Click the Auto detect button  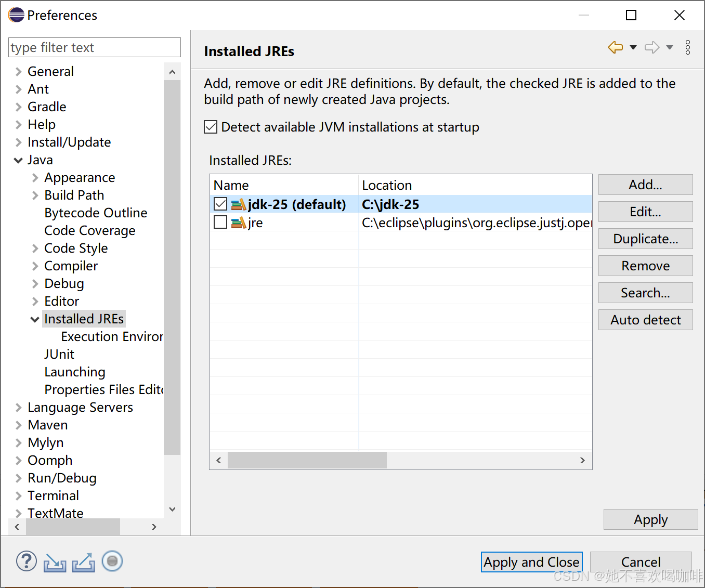pos(645,320)
